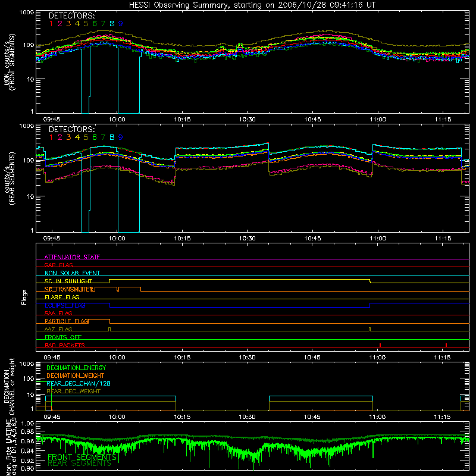Image resolution: width=476 pixels, height=476 pixels.
Task: Click dark green detector 7 in front segments legend
Action: (x=104, y=24)
